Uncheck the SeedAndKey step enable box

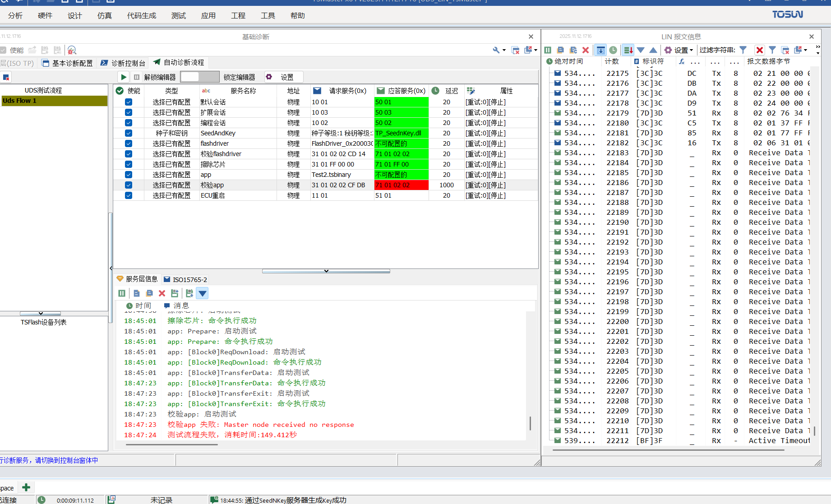(x=129, y=133)
